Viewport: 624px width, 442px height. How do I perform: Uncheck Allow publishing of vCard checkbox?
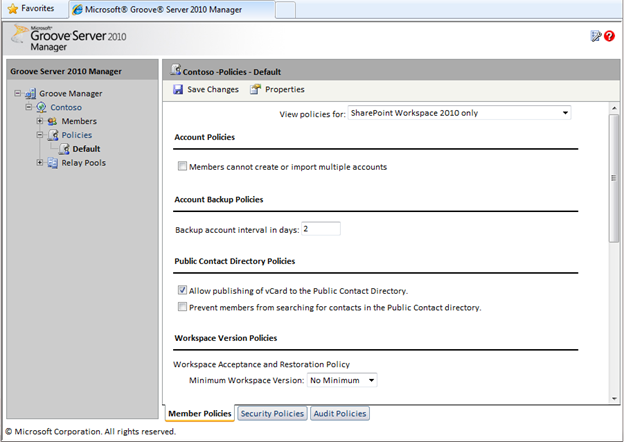[x=182, y=290]
